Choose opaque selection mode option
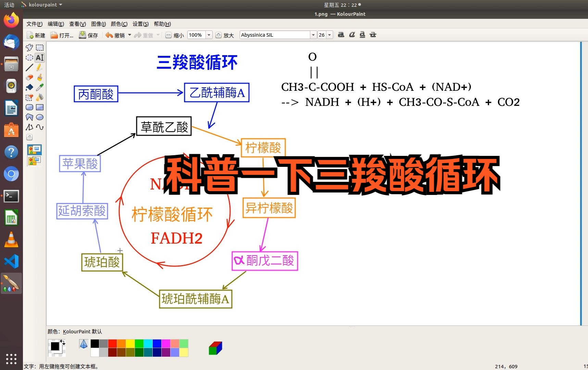 click(35, 150)
